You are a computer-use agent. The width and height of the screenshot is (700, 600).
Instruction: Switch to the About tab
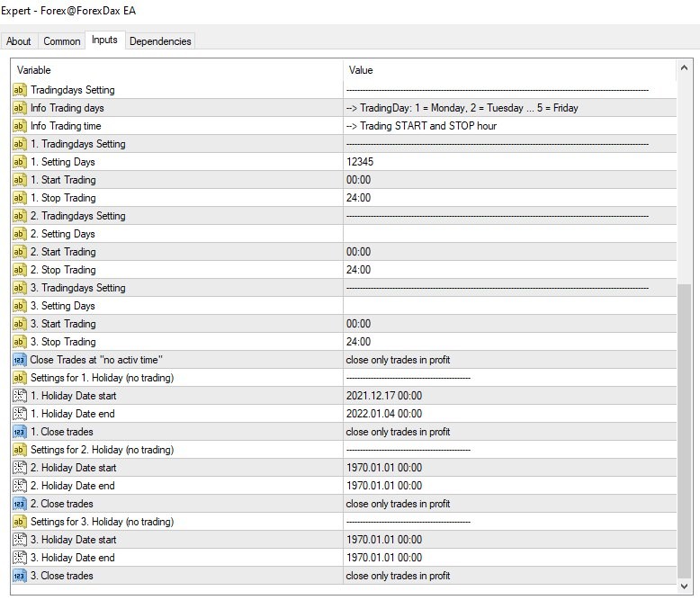click(x=18, y=41)
